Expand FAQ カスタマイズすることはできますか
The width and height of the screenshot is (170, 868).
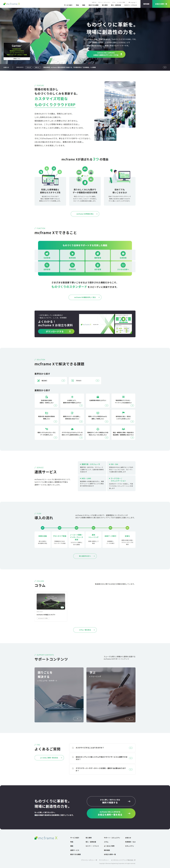click(x=102, y=747)
